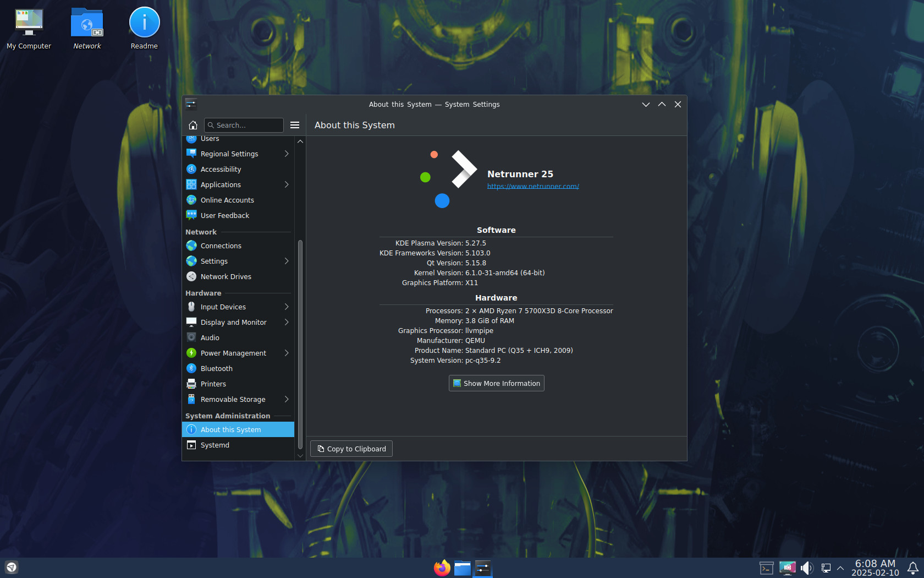Open notifications bell in system tray

point(913,568)
